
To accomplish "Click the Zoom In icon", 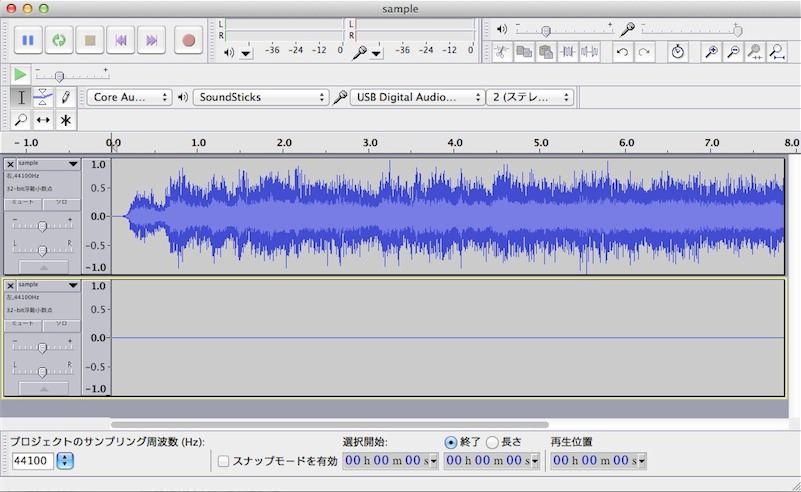I will [711, 52].
